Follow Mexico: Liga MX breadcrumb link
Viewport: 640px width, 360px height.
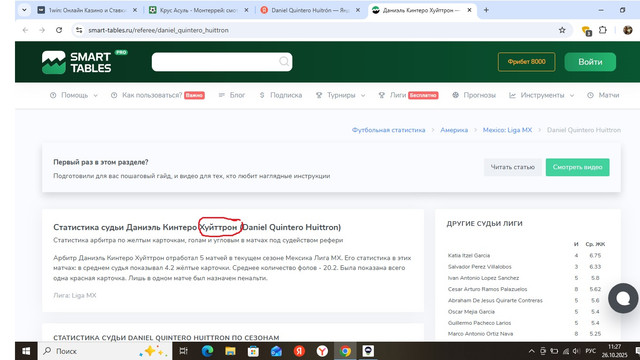[507, 130]
